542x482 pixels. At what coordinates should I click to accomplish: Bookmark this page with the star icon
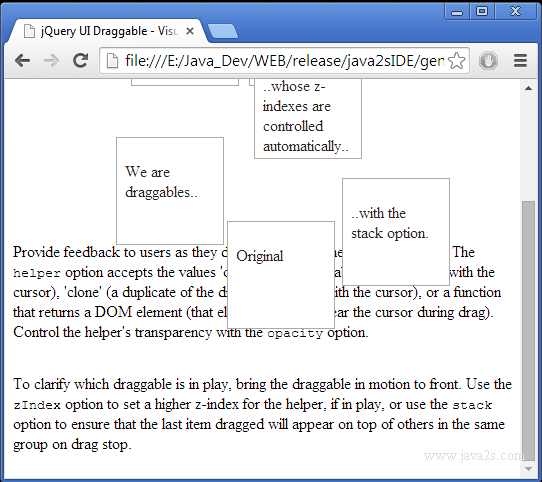tap(456, 61)
